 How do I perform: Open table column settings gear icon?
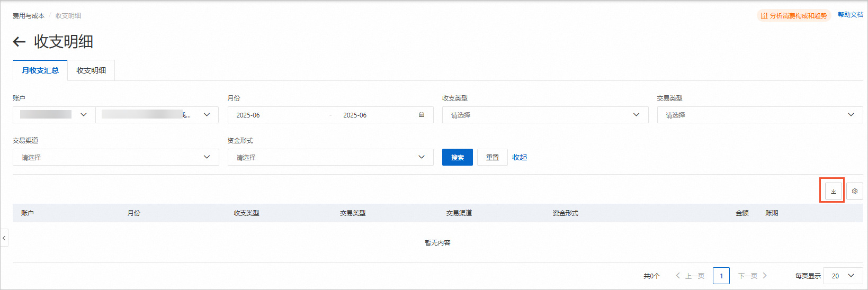pyautogui.click(x=854, y=191)
